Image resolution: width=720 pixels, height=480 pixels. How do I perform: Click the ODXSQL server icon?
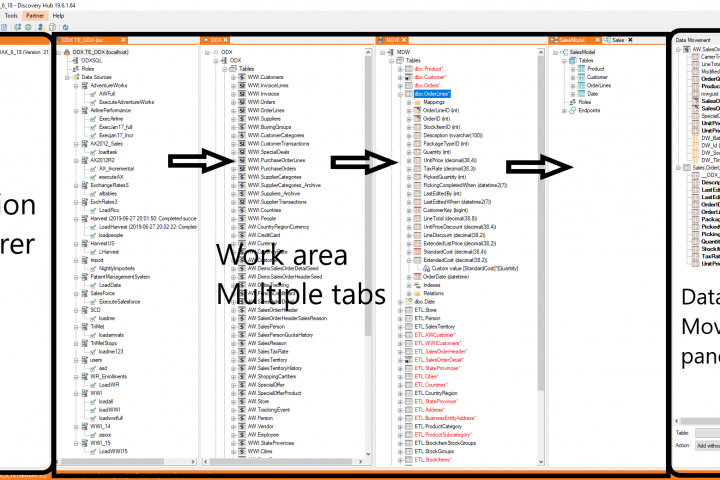click(x=76, y=59)
